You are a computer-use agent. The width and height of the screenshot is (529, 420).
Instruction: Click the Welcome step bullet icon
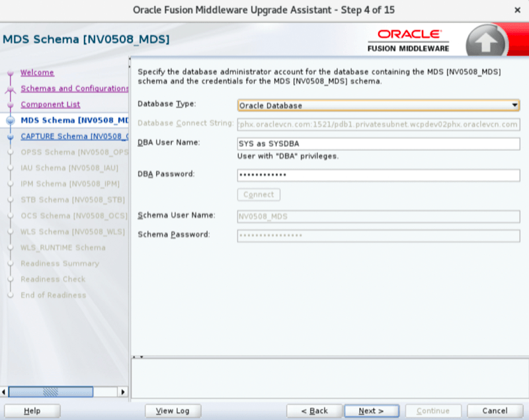pyautogui.click(x=11, y=73)
